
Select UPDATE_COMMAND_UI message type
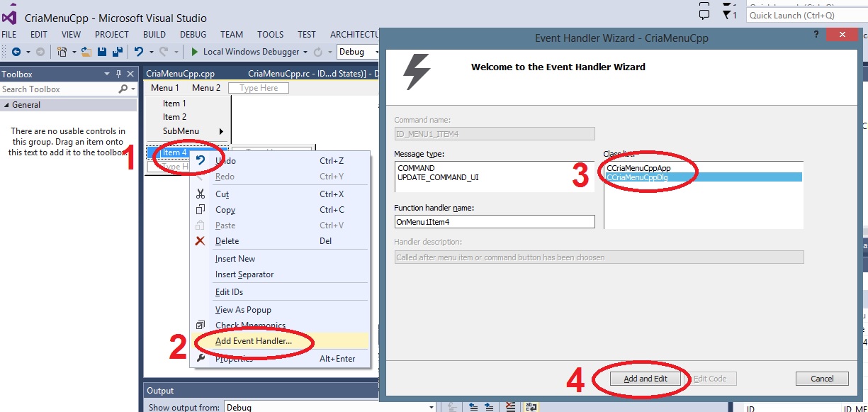(438, 177)
